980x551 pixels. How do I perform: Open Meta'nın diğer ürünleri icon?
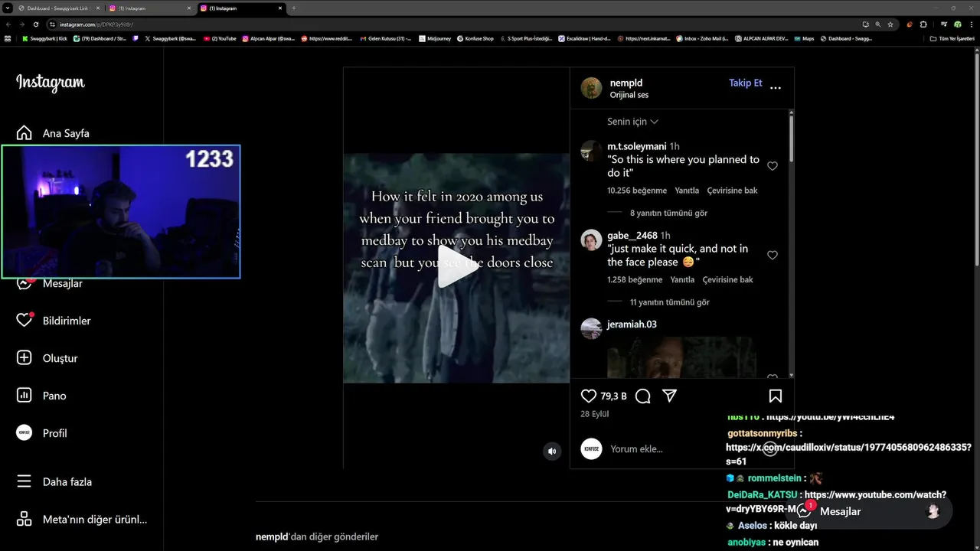(x=24, y=519)
